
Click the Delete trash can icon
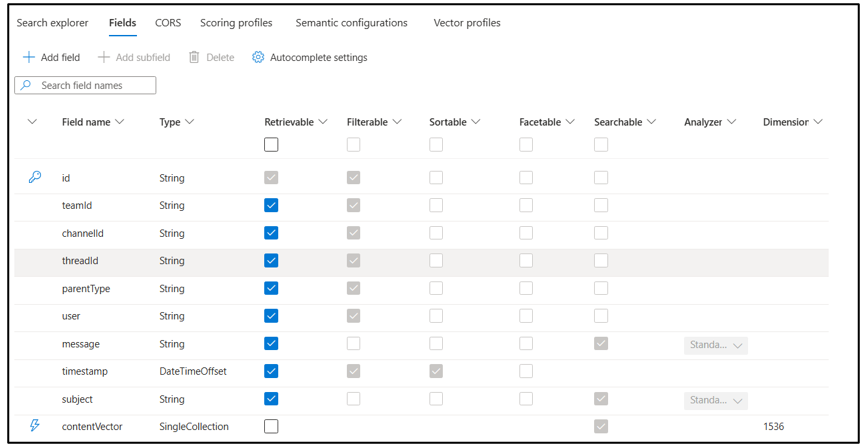coord(194,57)
